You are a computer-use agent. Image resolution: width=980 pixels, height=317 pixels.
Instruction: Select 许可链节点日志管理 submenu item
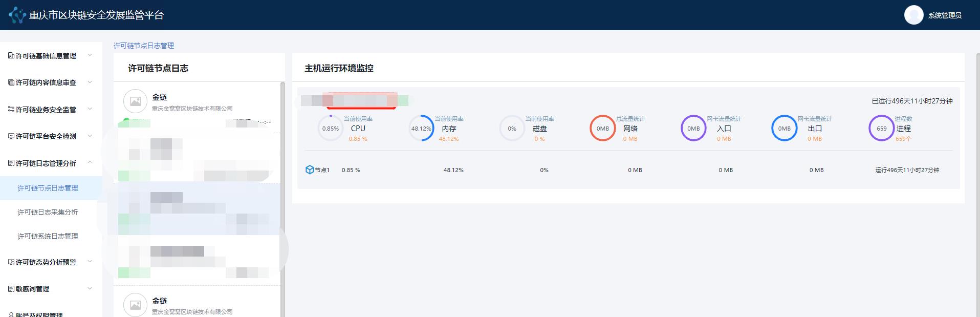51,188
